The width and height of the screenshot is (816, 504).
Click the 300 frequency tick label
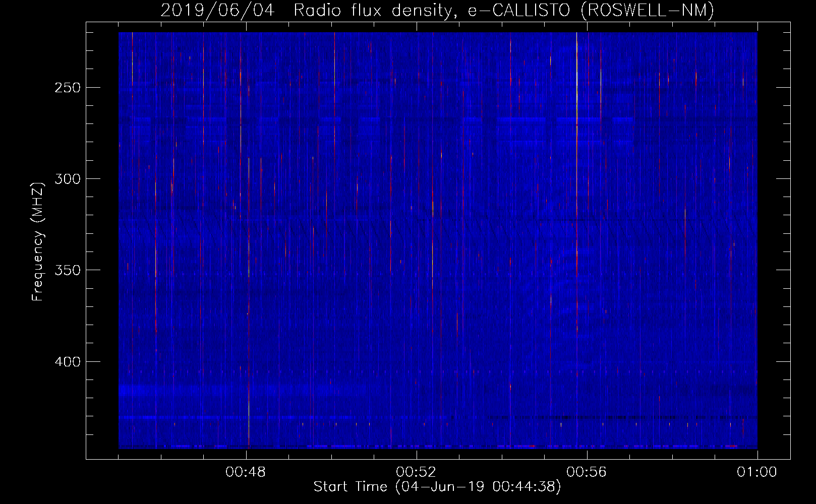pyautogui.click(x=68, y=179)
